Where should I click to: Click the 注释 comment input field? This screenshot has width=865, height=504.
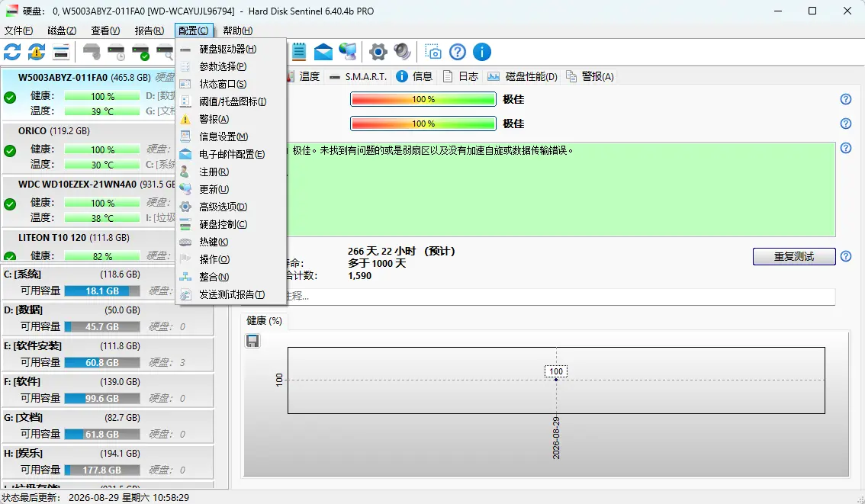tap(560, 296)
